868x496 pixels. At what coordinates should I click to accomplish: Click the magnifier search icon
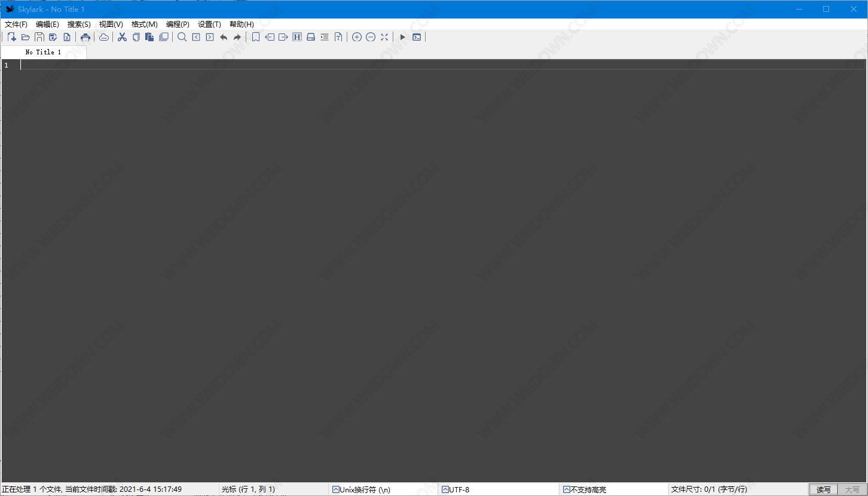(182, 37)
